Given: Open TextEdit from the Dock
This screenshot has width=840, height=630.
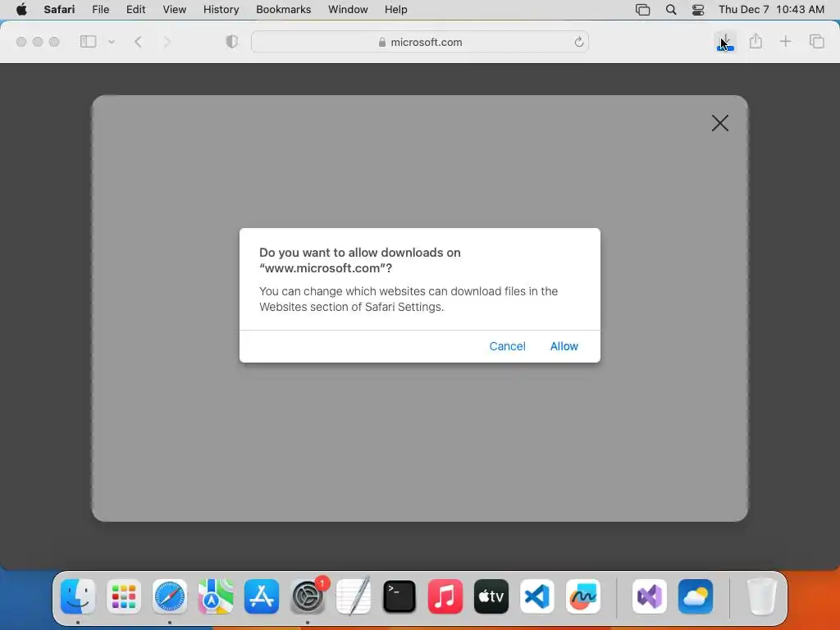Looking at the screenshot, I should [x=354, y=596].
